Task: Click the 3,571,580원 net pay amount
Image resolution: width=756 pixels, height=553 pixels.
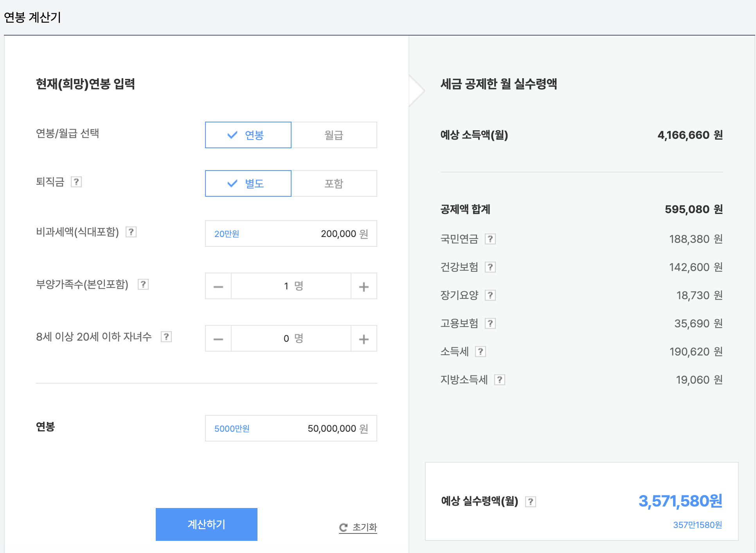Action: 680,501
